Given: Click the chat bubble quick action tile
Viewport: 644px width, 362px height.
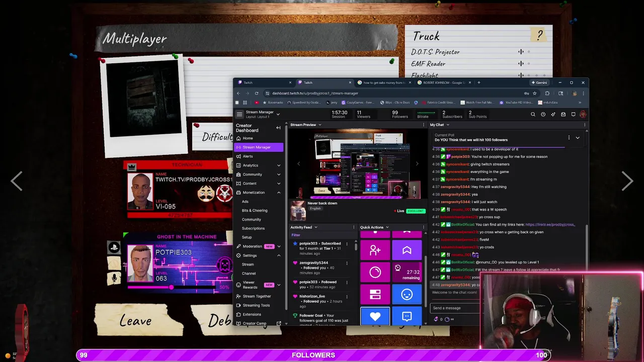Looking at the screenshot, I should [407, 316].
